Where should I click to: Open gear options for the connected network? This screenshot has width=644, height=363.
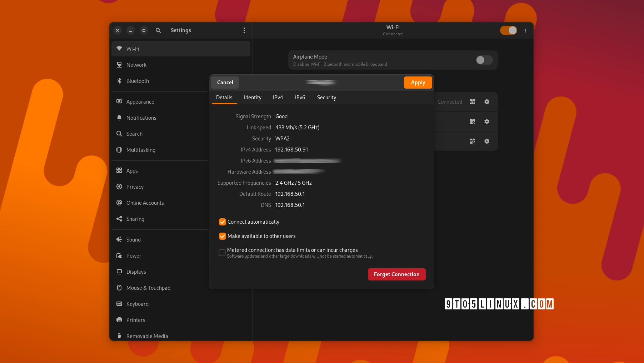(486, 101)
